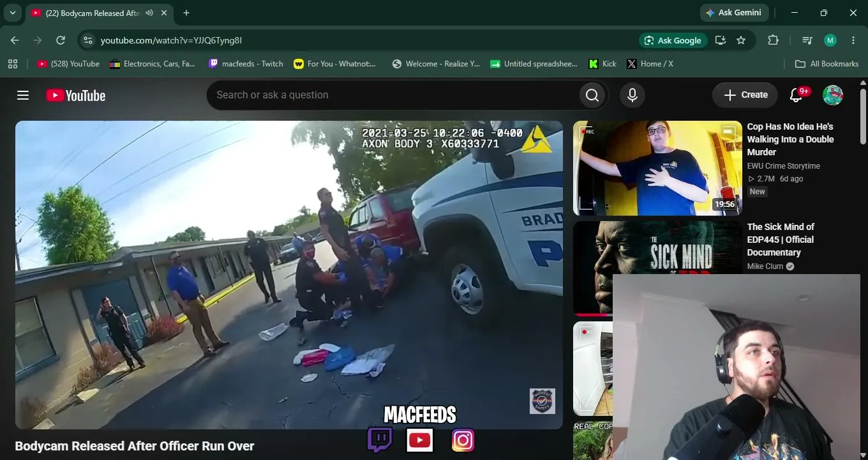Image resolution: width=868 pixels, height=460 pixels.
Task: Open the Electronics, Cars bookmark
Action: [x=153, y=64]
